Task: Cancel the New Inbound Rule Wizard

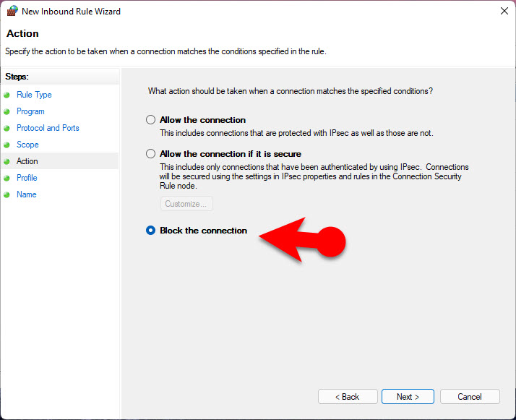Action: (470, 397)
